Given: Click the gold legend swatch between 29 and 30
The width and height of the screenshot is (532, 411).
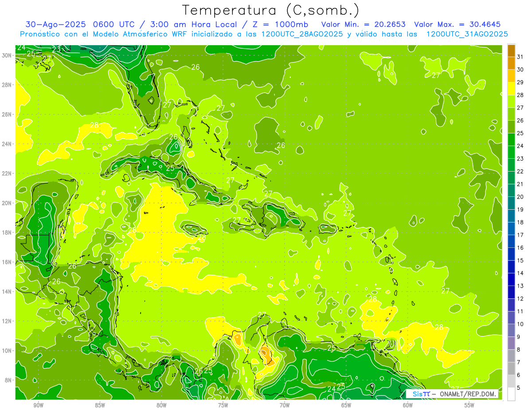Looking at the screenshot, I should tap(511, 76).
